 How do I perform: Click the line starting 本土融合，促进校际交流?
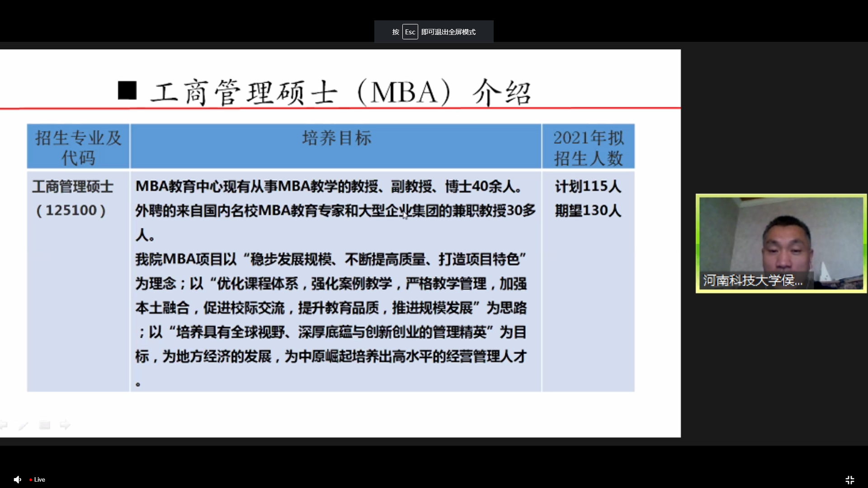point(331,308)
